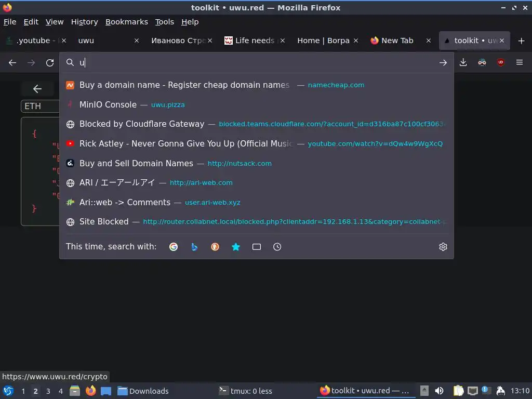Viewport: 532px width, 399px height.
Task: Click in the address bar input field
Action: [256, 63]
